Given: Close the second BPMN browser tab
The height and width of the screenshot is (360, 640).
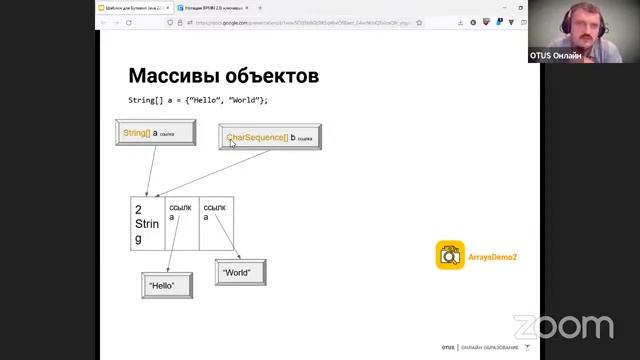Looking at the screenshot, I should [x=247, y=8].
